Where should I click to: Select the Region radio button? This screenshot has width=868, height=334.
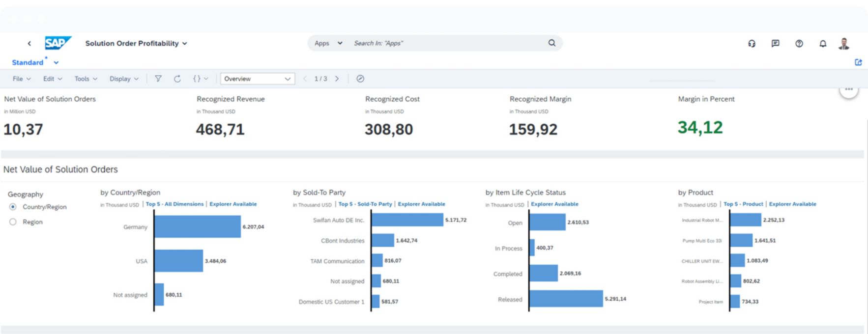click(x=13, y=222)
